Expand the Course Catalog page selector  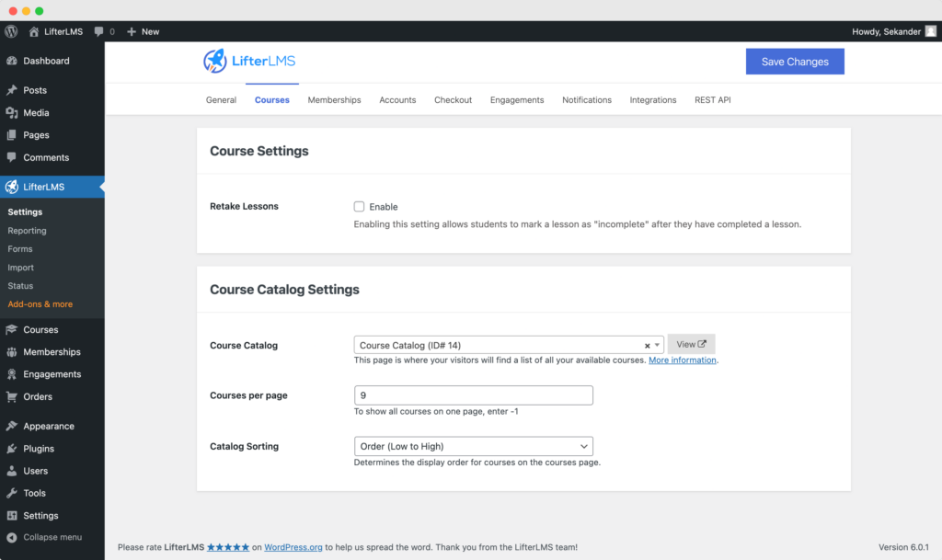coord(659,343)
